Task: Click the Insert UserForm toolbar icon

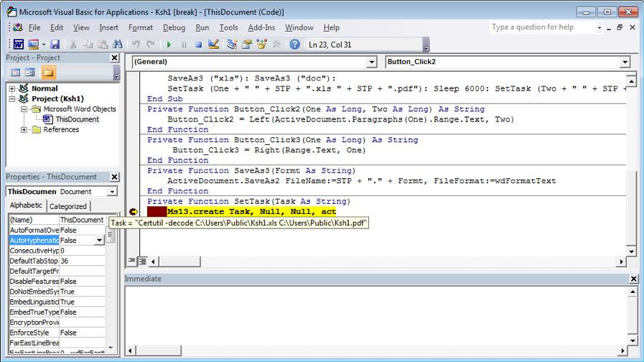Action: click(33, 45)
